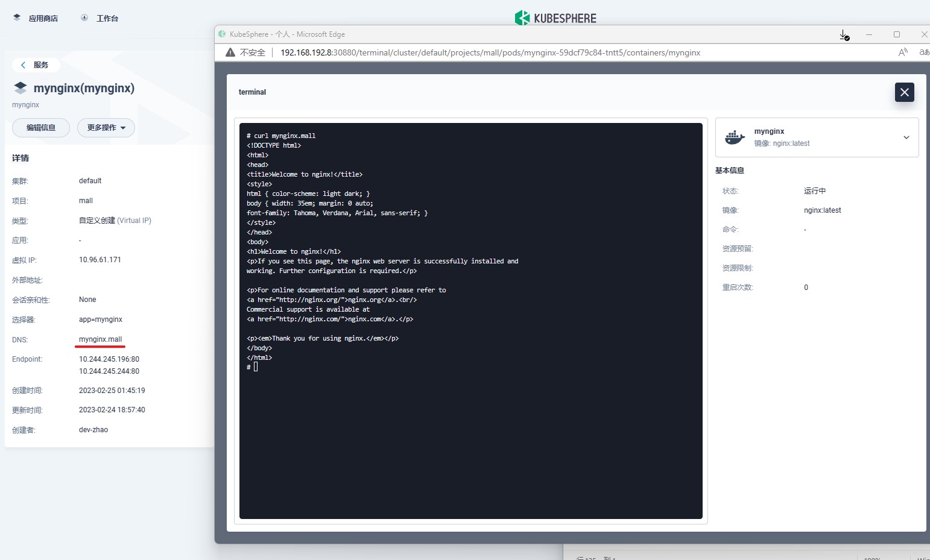Viewport: 930px width, 560px height.
Task: Click the KubeSphere logo
Action: click(555, 18)
